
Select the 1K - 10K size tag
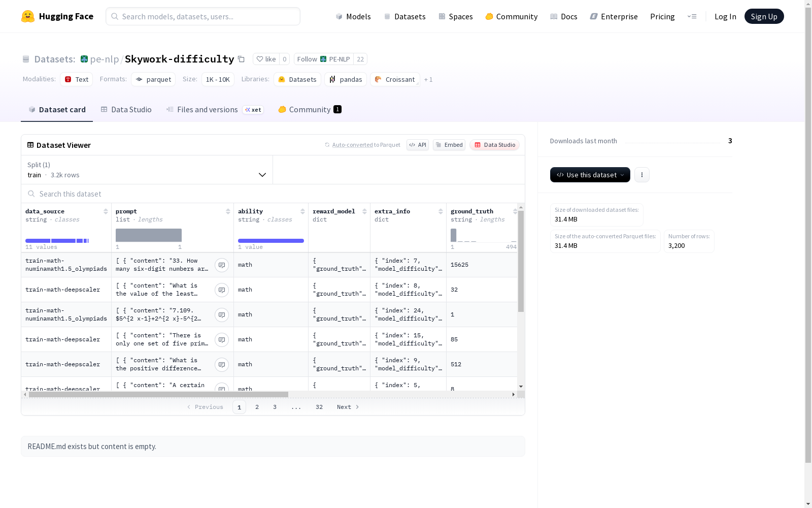218,79
